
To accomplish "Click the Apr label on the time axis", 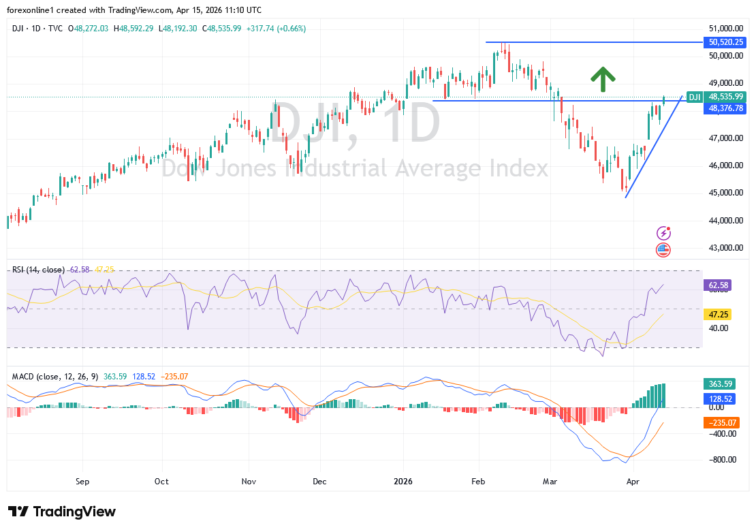I will coord(633,481).
